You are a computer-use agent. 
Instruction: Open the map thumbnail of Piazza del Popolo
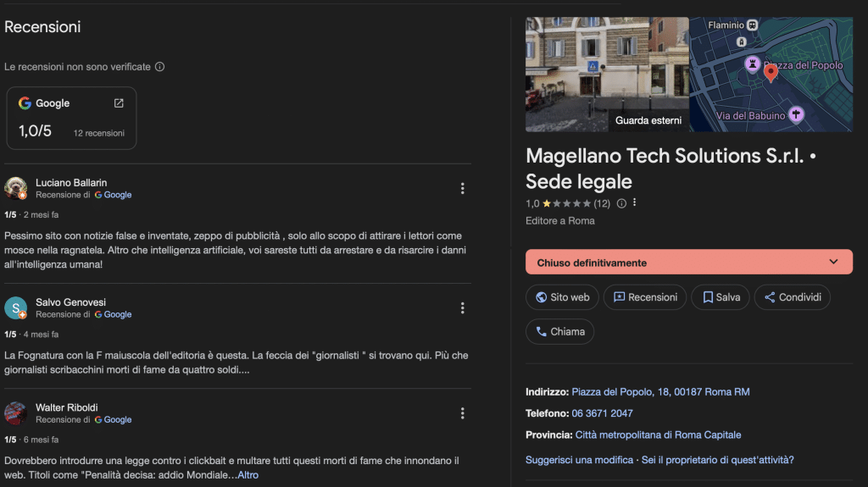pyautogui.click(x=771, y=75)
